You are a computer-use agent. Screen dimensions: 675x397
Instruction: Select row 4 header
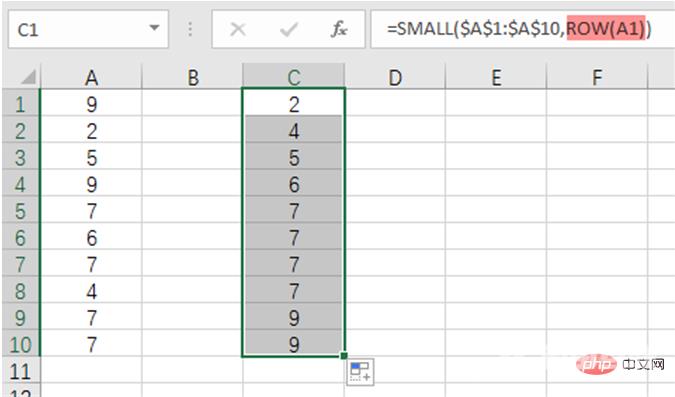(x=21, y=183)
